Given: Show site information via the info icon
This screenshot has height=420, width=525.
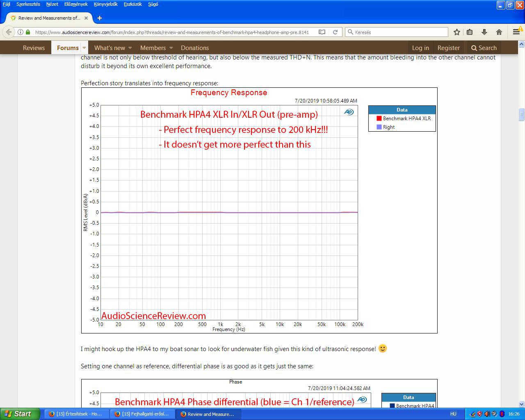Looking at the screenshot, I should pos(21,32).
